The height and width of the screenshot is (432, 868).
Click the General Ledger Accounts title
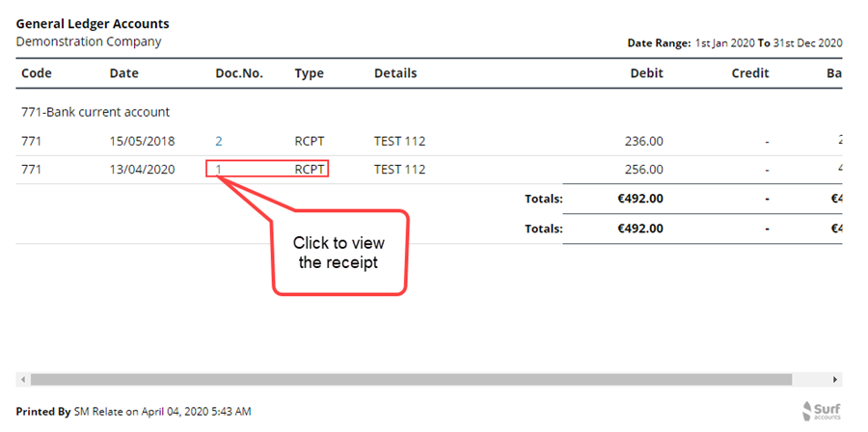tap(93, 24)
